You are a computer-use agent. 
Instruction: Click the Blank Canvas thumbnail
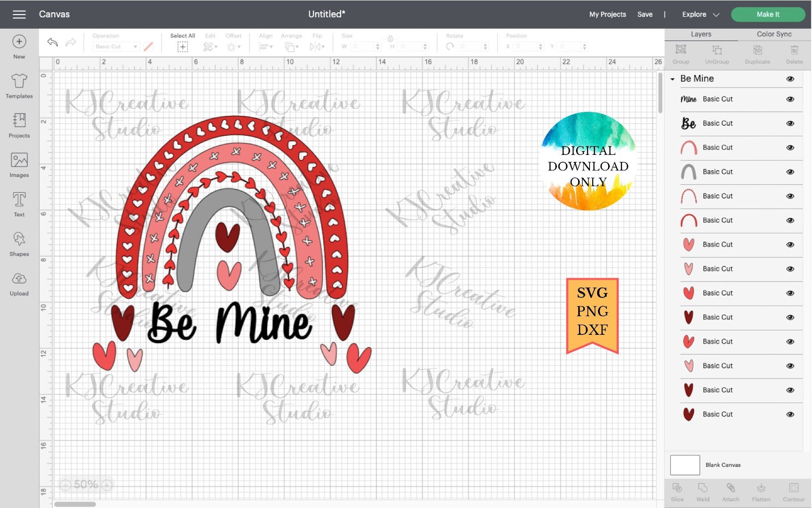pos(685,465)
